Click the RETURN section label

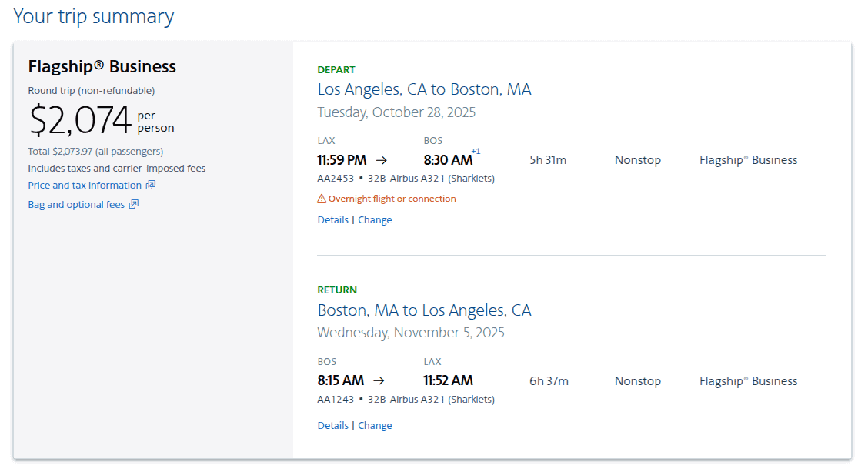[336, 290]
